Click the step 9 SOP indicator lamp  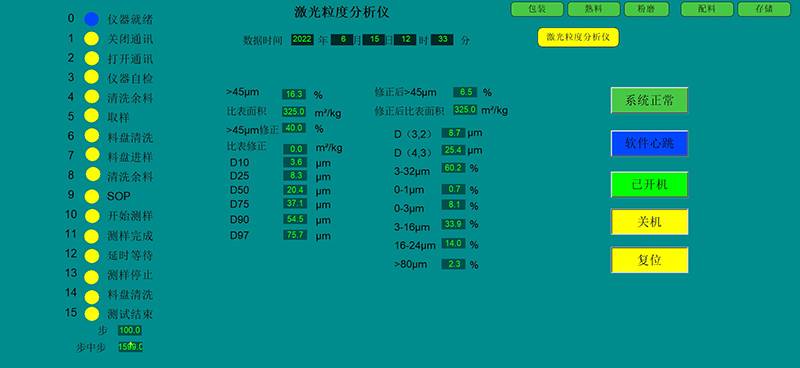click(x=92, y=197)
